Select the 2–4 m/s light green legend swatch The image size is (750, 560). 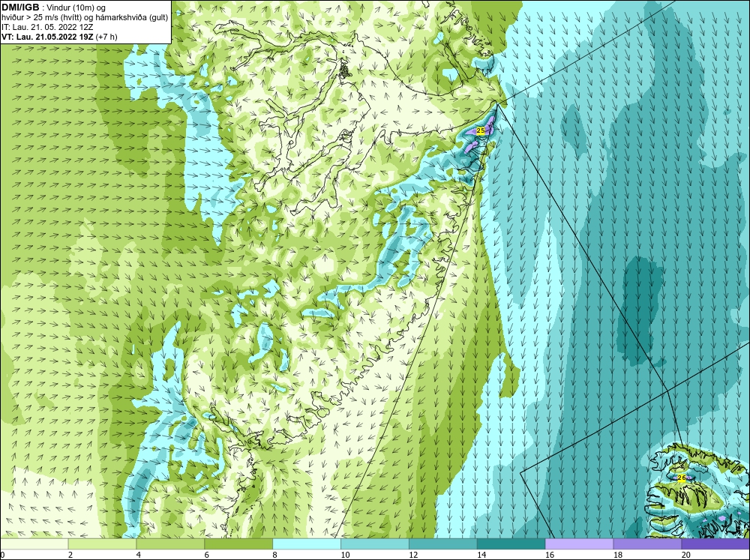pos(102,544)
